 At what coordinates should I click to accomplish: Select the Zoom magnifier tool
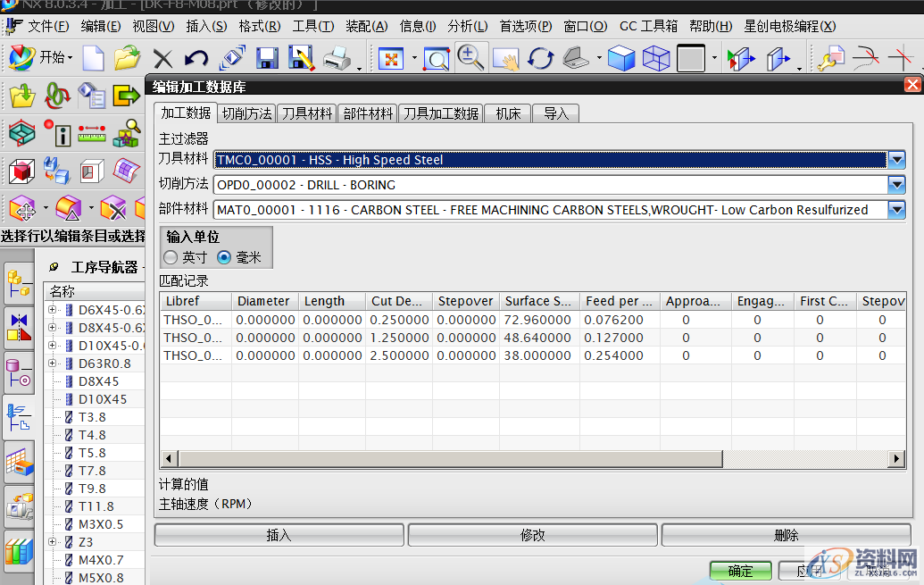(x=470, y=58)
